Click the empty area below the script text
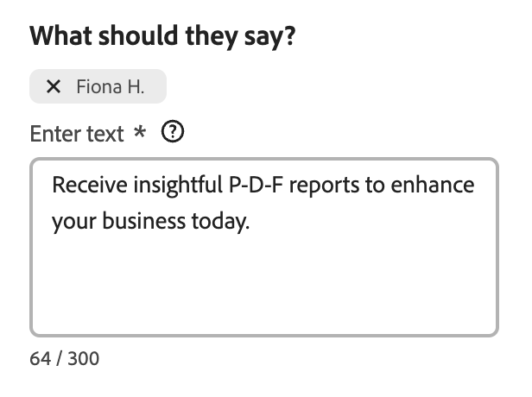This screenshot has width=532, height=397. (x=263, y=289)
